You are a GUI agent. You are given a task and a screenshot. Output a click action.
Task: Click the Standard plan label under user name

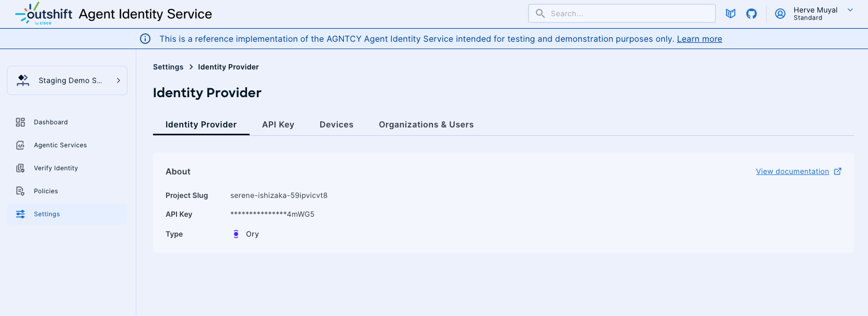tap(808, 18)
